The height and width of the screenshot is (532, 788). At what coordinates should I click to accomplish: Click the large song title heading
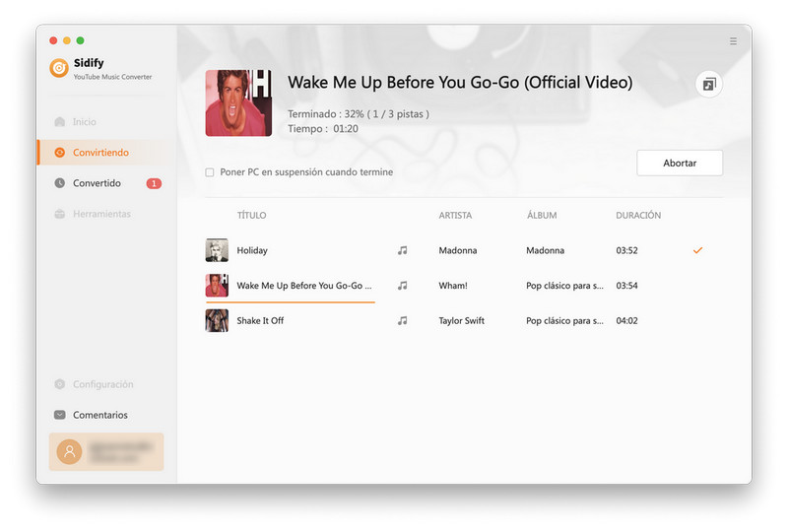(x=460, y=83)
